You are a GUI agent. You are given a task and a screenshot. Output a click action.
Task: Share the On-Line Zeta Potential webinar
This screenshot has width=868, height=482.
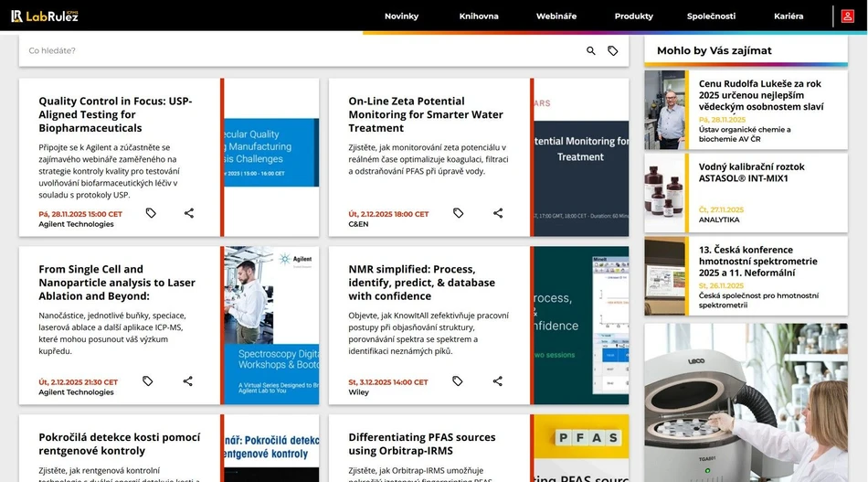498,213
